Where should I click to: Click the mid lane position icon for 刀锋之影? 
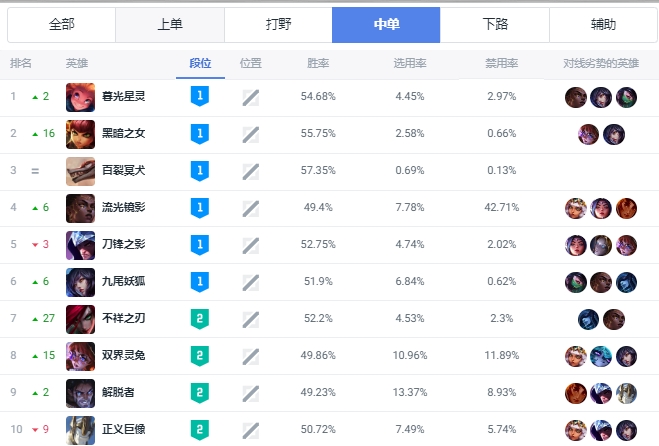[x=251, y=245]
